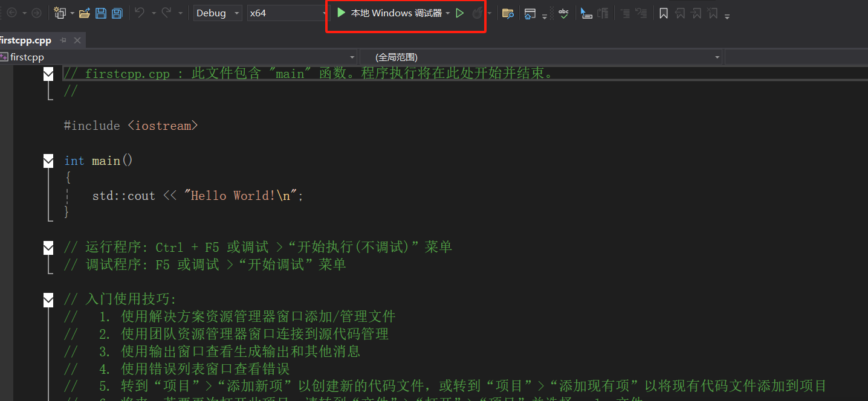The width and height of the screenshot is (868, 401).
Task: Save the current file with single-disk icon
Action: click(101, 13)
